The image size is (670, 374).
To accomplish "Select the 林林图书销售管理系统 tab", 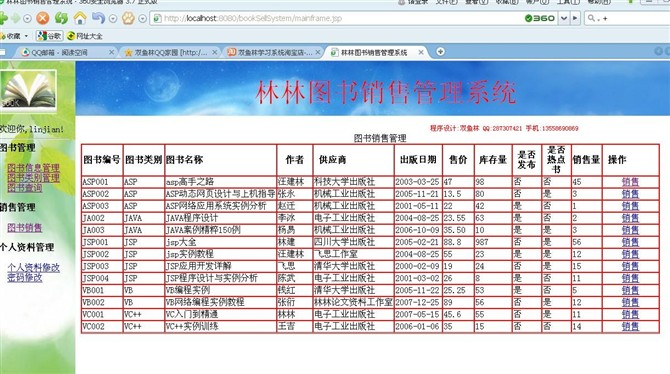I will (x=375, y=52).
